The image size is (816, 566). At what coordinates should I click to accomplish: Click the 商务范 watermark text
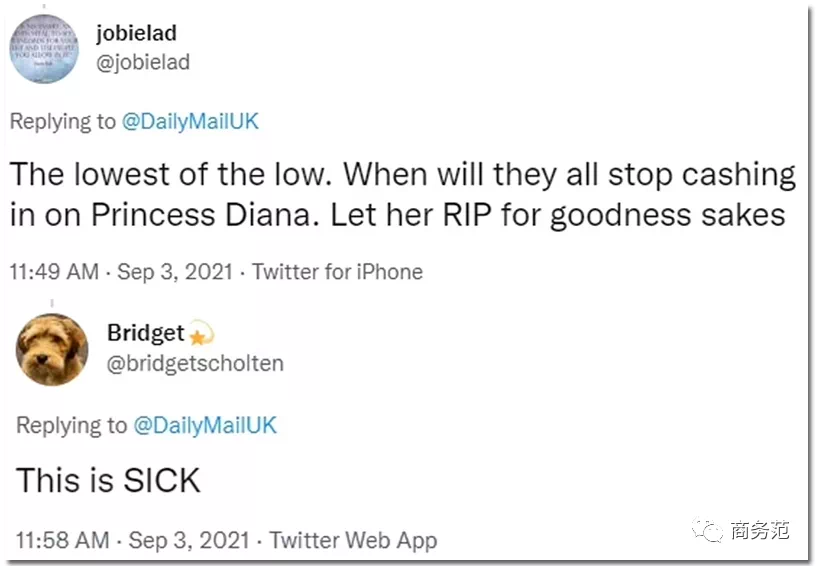pos(760,530)
